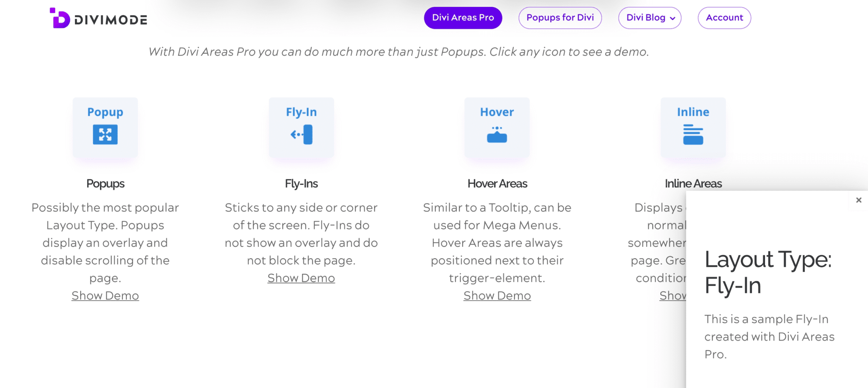Select the Inline Areas heading
868x388 pixels.
pos(693,184)
